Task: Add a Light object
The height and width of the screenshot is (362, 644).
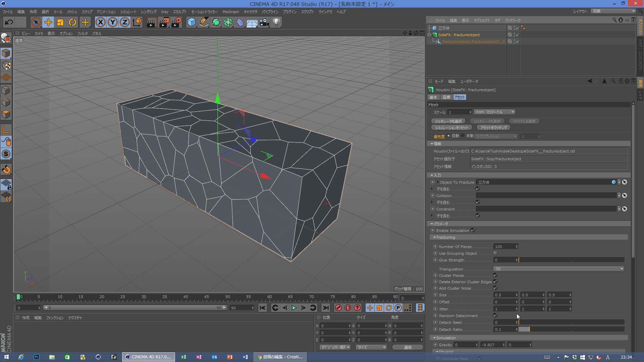Action: pos(276,22)
